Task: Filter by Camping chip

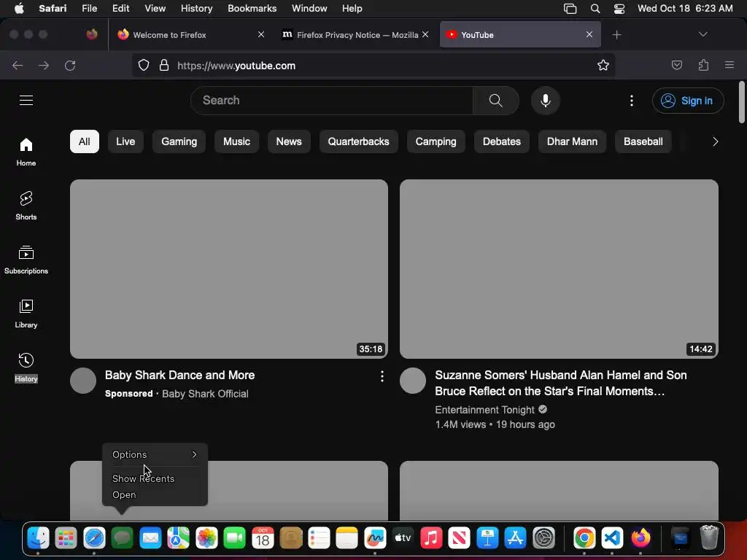Action: click(x=436, y=141)
